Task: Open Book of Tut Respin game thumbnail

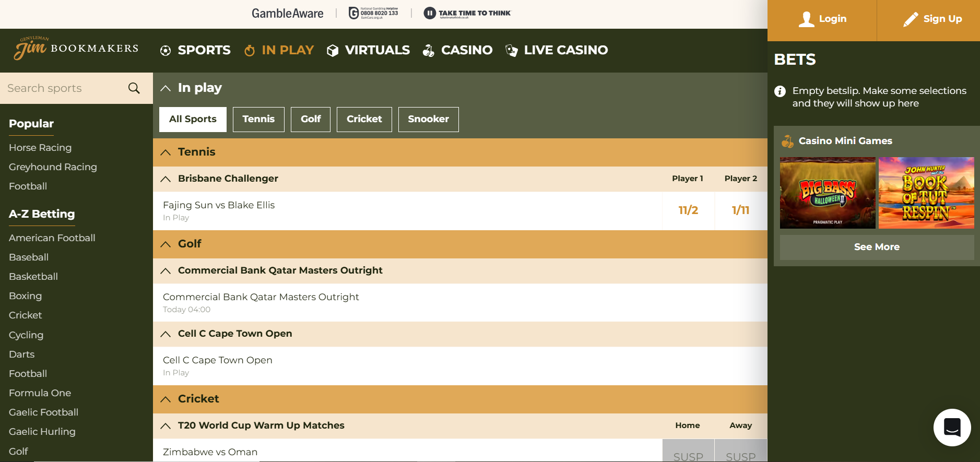Action: (x=926, y=193)
